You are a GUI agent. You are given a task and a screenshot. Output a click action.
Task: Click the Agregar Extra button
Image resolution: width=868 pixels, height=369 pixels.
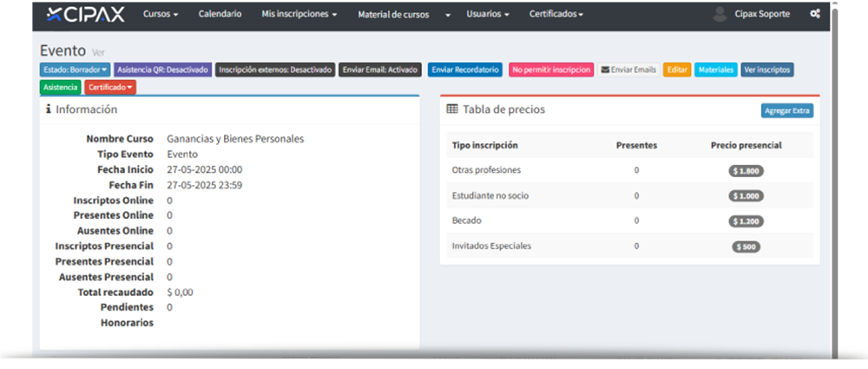point(786,110)
